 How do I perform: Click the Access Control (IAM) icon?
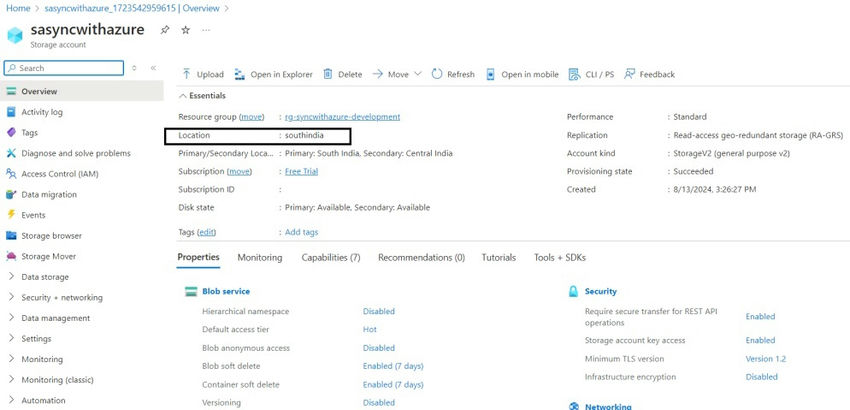coord(11,174)
